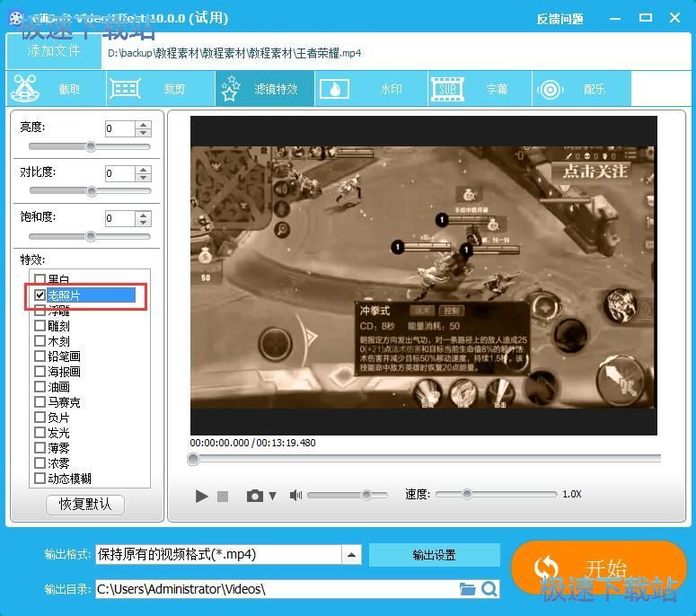The height and width of the screenshot is (616, 696).
Task: Open 输出设置 output settings
Action: 434,555
